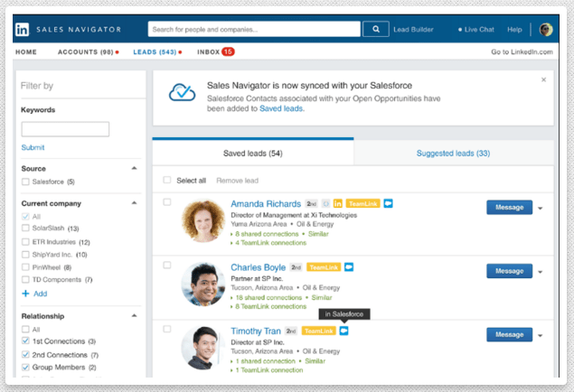Check the All relationship checkbox

point(25,329)
